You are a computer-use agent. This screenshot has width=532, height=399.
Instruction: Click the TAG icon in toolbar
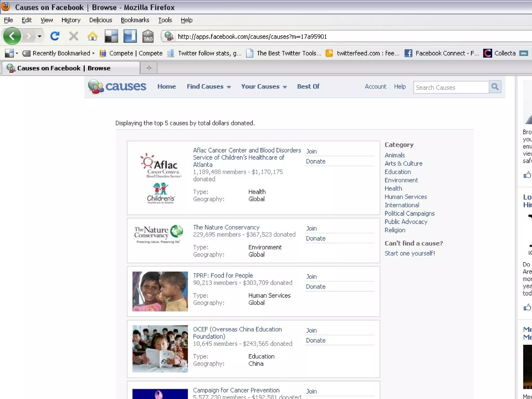[x=148, y=36]
